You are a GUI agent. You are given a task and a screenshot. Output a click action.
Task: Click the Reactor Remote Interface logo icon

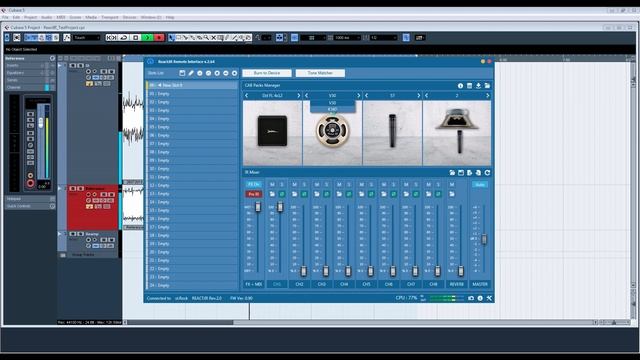tap(150, 62)
